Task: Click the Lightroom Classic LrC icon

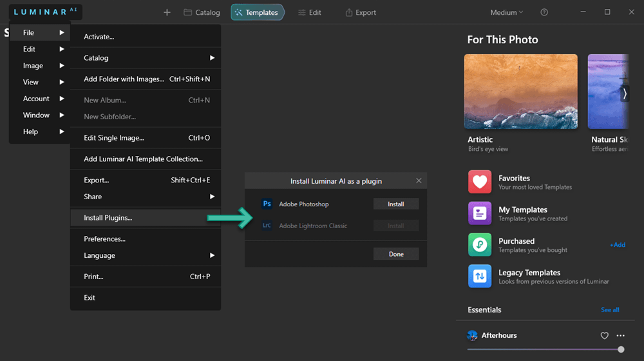Action: pyautogui.click(x=267, y=226)
